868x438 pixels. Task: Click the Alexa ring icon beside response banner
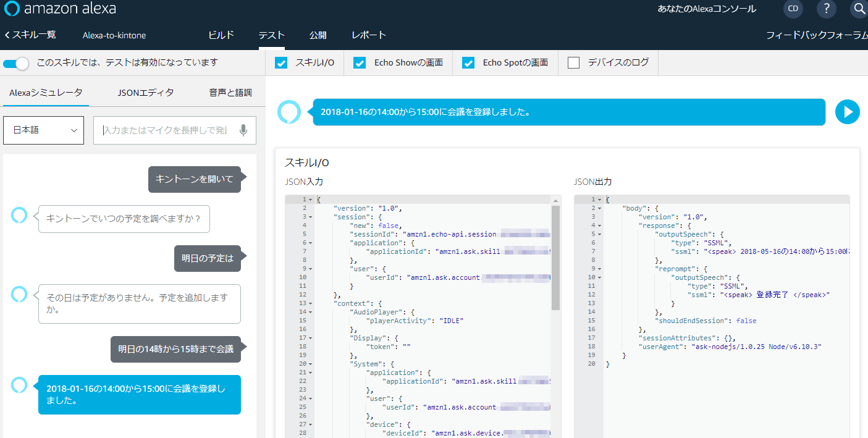click(x=289, y=112)
